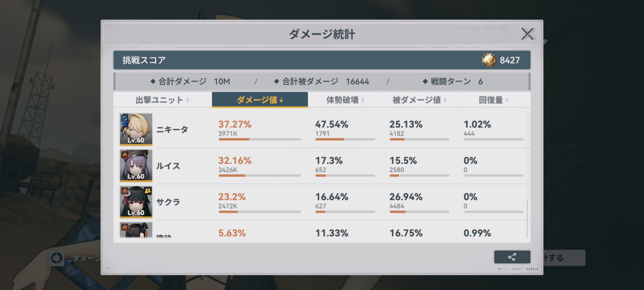Image resolution: width=644 pixels, height=290 pixels.
Task: Click the fire element icon on ルイス portrait
Action: click(125, 155)
